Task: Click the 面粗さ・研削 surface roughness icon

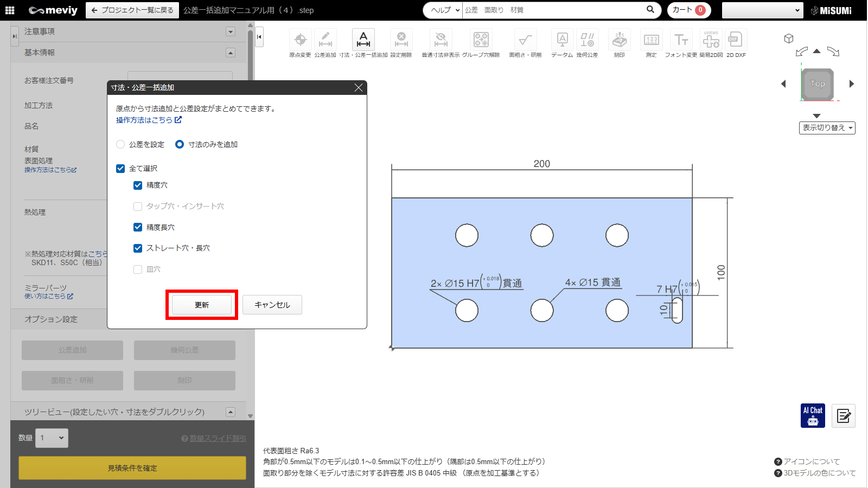Action: (525, 40)
